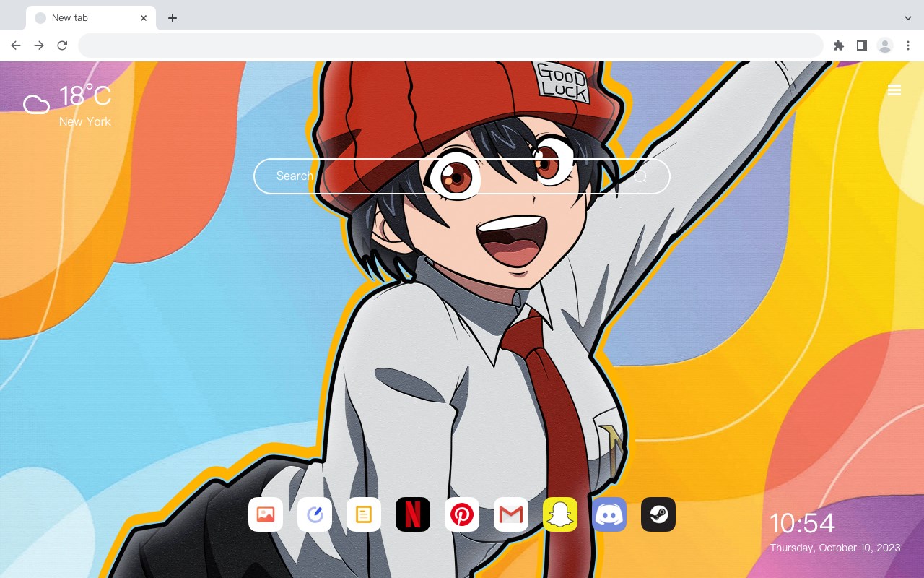
Task: Open the Gmail shortcut
Action: (x=511, y=514)
